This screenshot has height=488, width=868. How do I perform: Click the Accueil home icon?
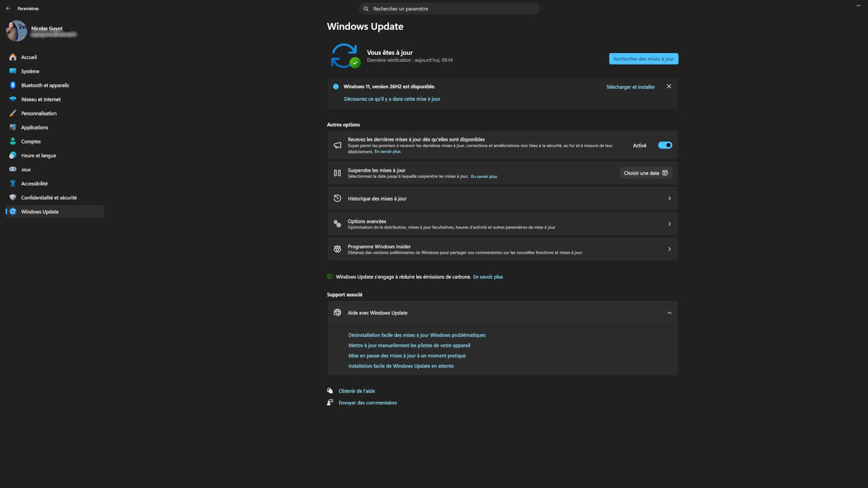coord(13,57)
